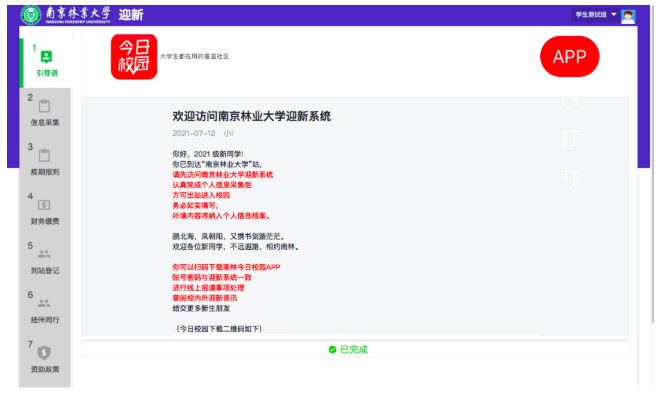
Task: Open the 疫期报到 clipboard icon
Action: pyautogui.click(x=45, y=155)
